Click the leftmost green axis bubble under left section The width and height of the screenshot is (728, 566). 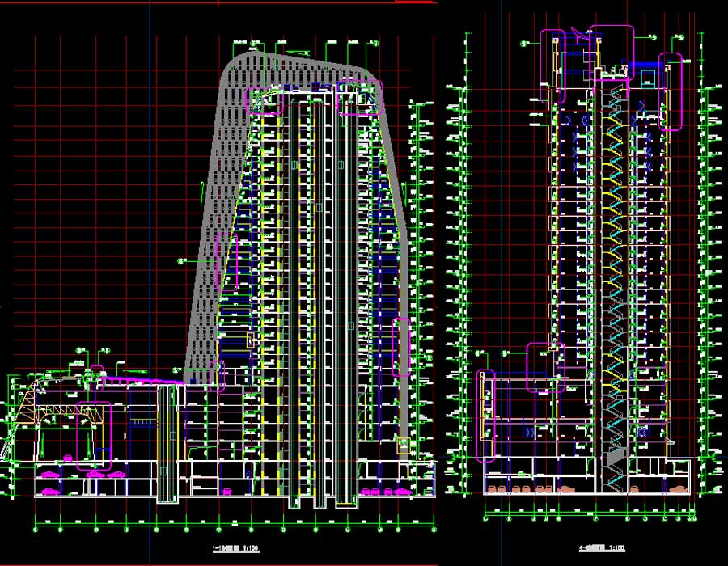36,530
